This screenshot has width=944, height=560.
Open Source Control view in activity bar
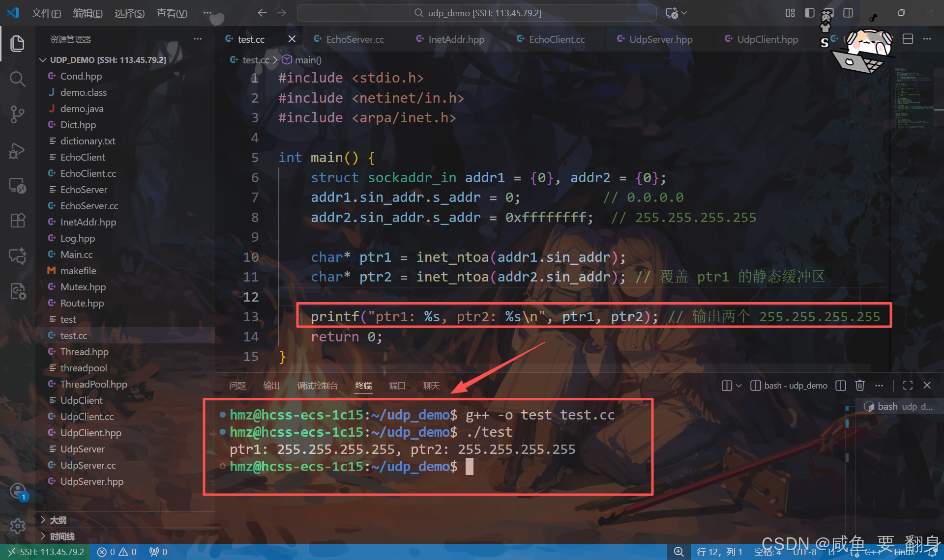click(x=17, y=114)
